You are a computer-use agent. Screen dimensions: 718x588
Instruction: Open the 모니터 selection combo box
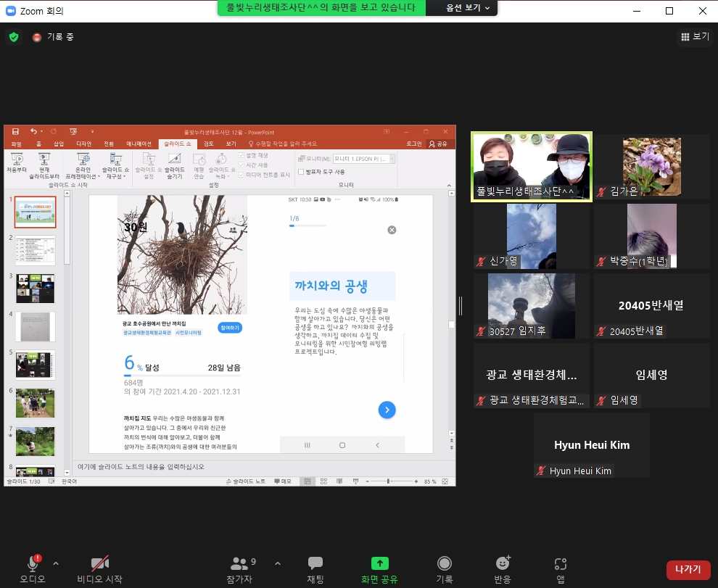[364, 159]
